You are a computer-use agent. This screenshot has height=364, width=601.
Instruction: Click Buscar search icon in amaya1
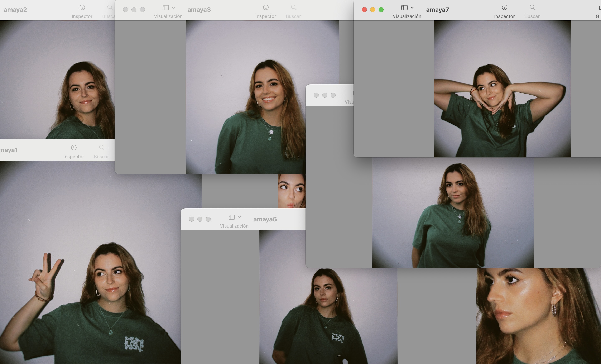[101, 148]
